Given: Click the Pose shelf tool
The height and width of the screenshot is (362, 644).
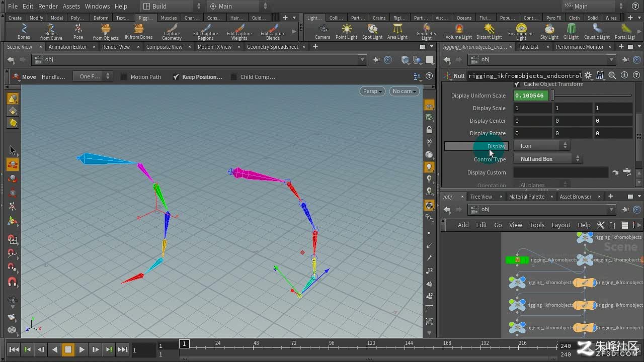Looking at the screenshot, I should [78, 32].
